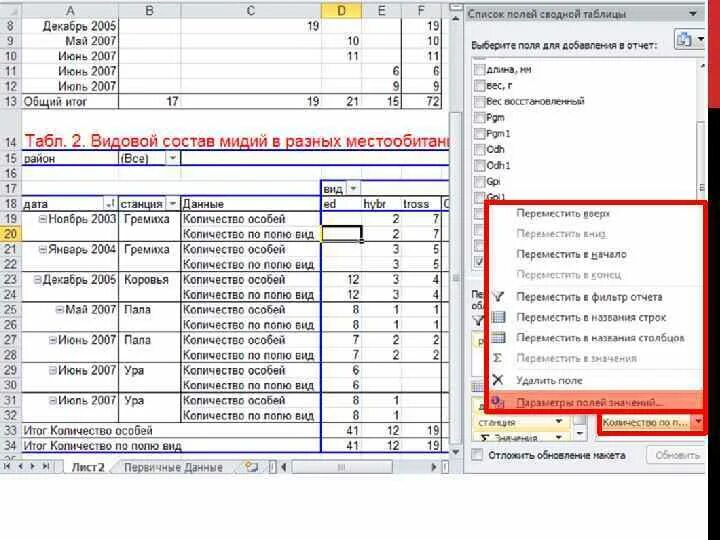The width and height of the screenshot is (720, 540).
Task: Select grand total cell with value 72
Action: coord(421,101)
